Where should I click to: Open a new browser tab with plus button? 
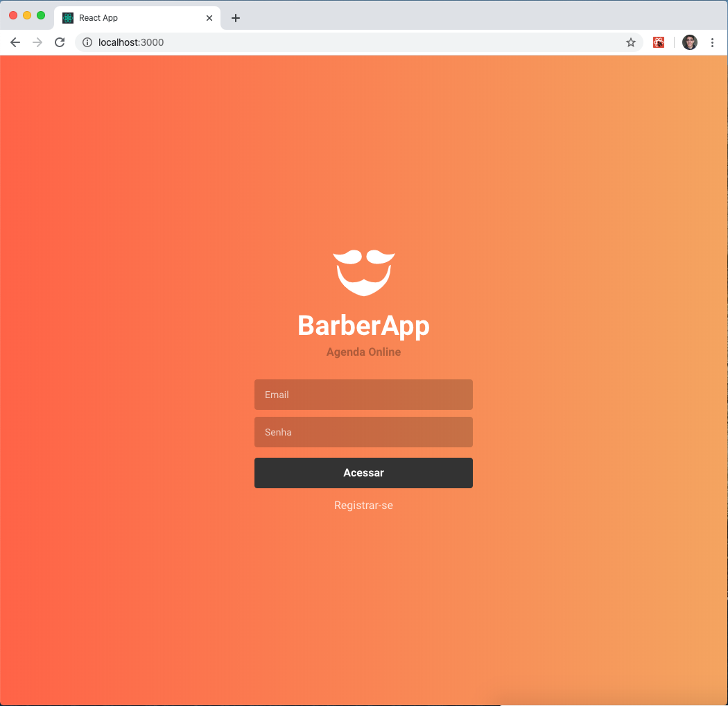[235, 18]
